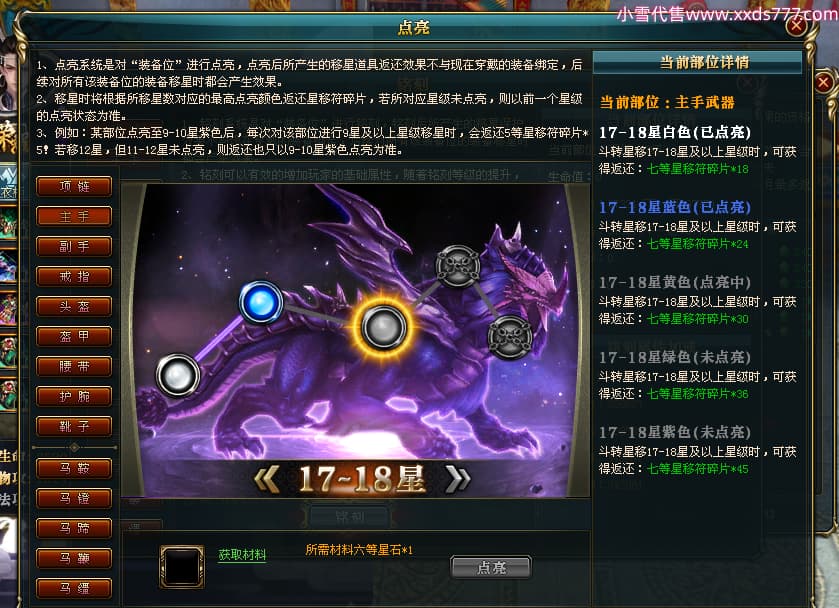The image size is (839, 608).
Task: Click the 点亮 light-up button
Action: 491,567
